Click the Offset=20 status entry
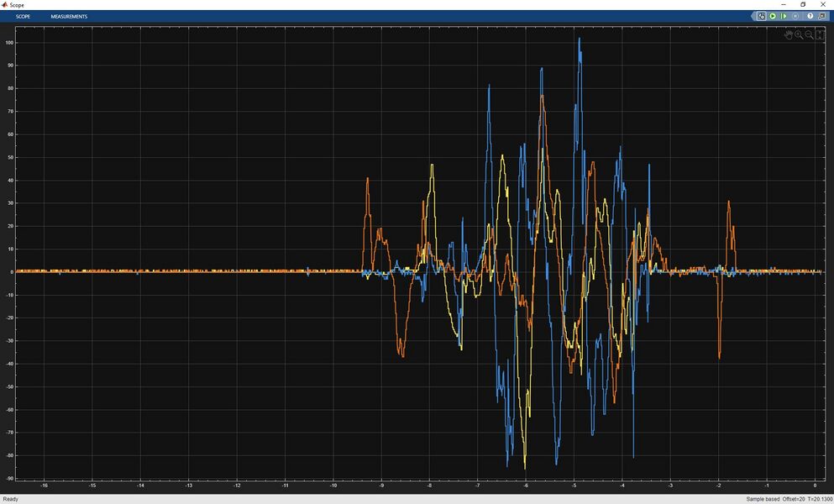Image resolution: width=834 pixels, height=504 pixels. [795, 499]
